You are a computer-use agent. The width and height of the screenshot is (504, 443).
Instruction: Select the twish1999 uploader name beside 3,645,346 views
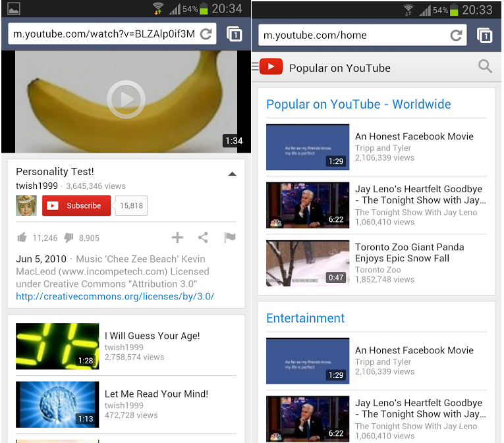point(37,186)
